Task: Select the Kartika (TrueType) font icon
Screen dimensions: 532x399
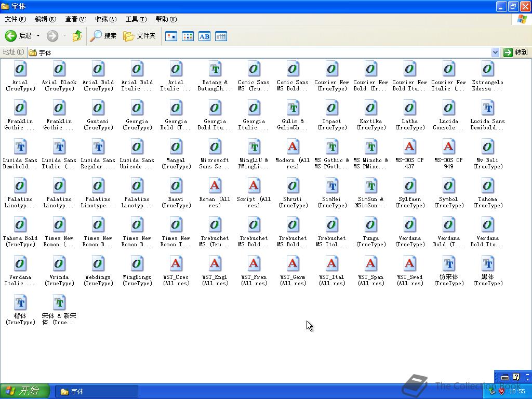Action: (x=371, y=108)
